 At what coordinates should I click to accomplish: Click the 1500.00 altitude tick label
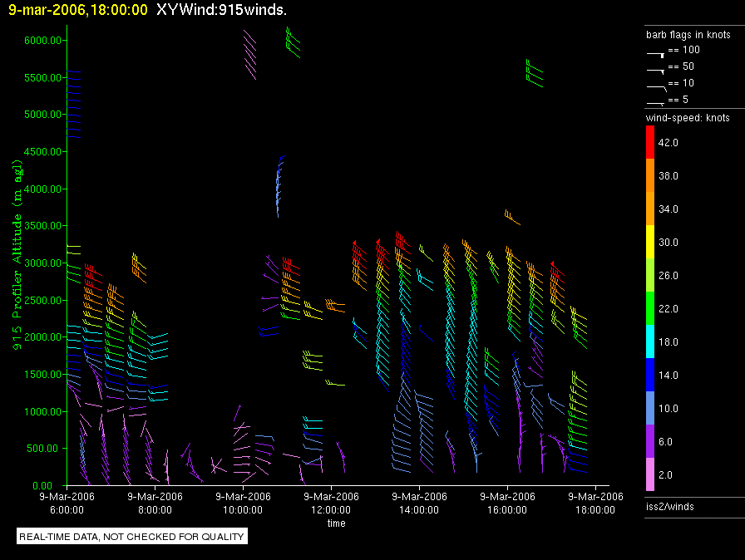point(42,374)
